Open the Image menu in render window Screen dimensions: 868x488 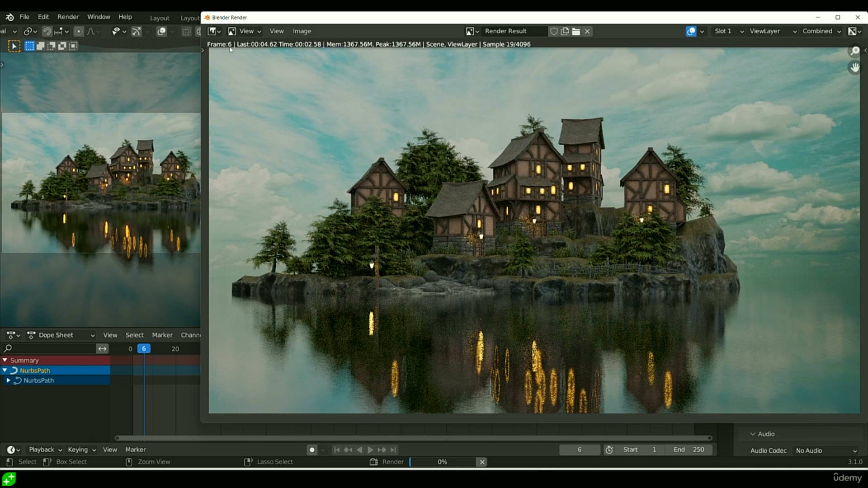tap(302, 31)
